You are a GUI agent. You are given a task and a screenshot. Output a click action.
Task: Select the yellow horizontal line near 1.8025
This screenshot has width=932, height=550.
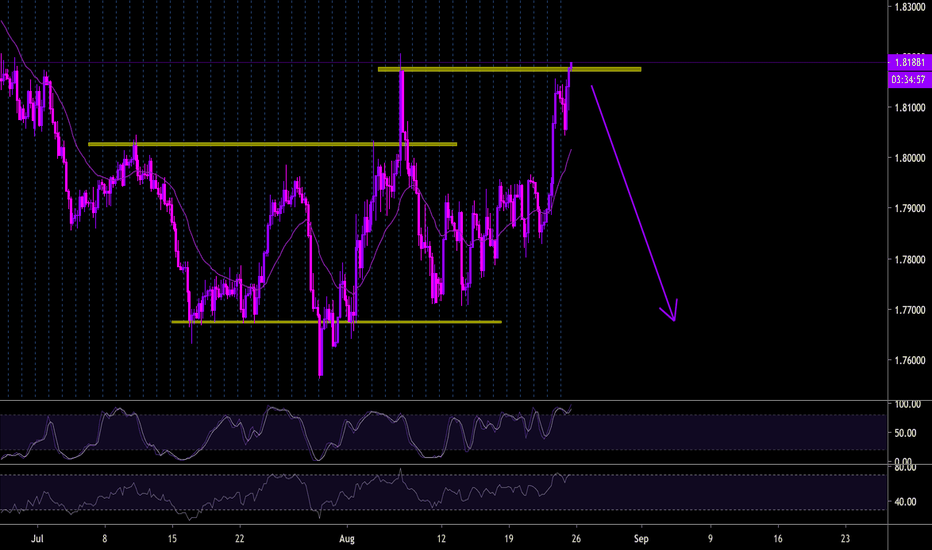[x=272, y=144]
